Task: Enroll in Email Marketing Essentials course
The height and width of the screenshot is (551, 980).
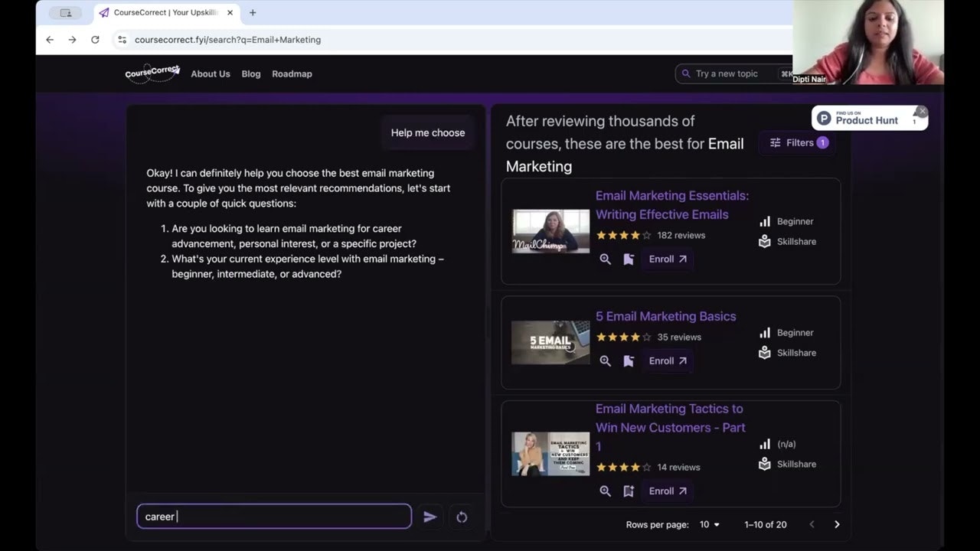Action: click(668, 259)
